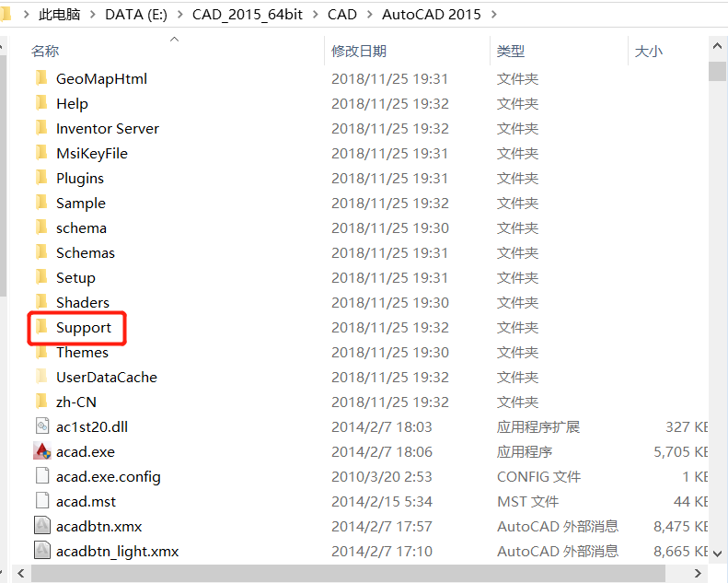Select the ac1st20.dll file name

92,426
